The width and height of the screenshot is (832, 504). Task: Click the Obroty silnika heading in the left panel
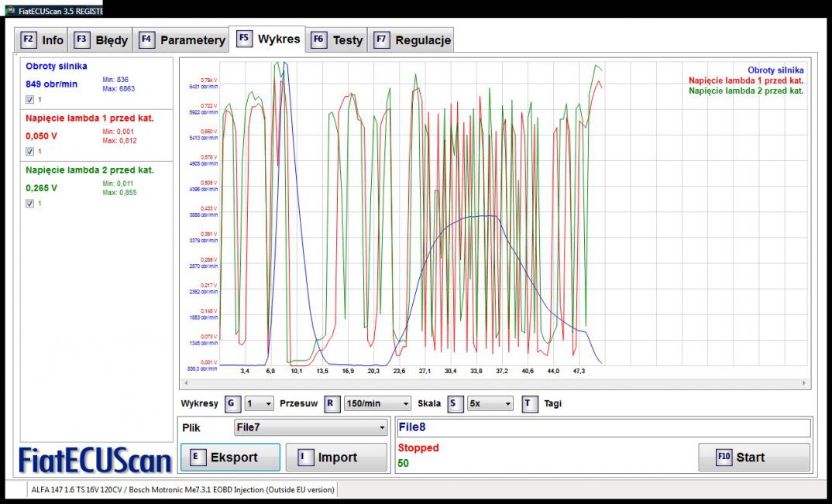pyautogui.click(x=57, y=67)
